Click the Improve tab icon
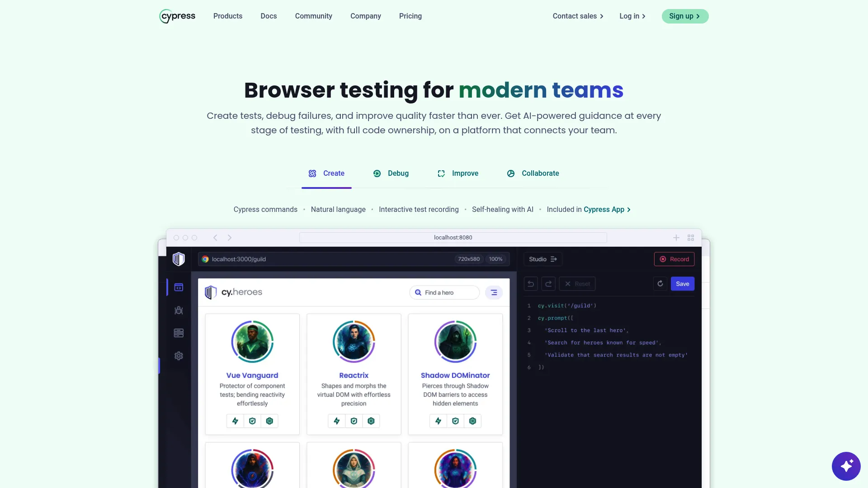868x488 pixels. point(441,174)
